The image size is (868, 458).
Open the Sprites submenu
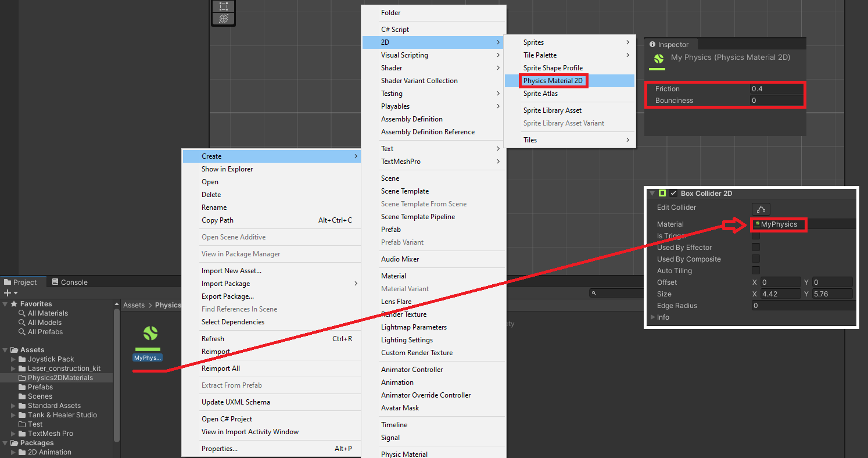[x=569, y=42]
